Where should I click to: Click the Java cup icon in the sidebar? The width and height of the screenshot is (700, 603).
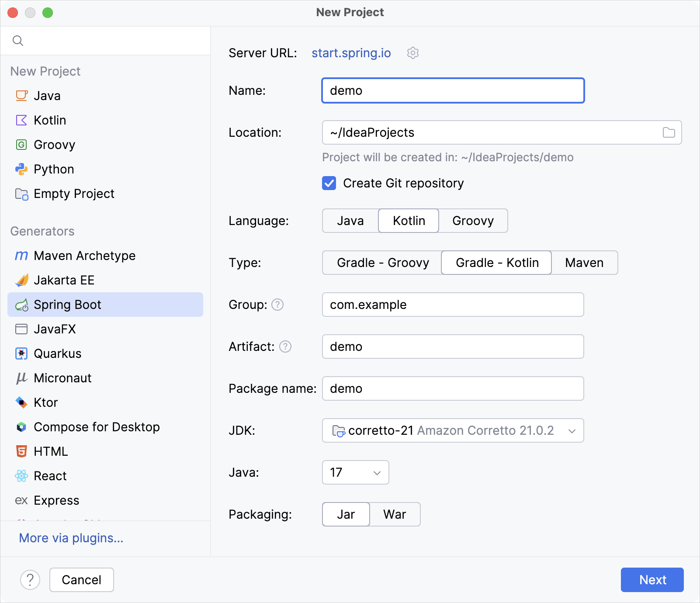21,96
